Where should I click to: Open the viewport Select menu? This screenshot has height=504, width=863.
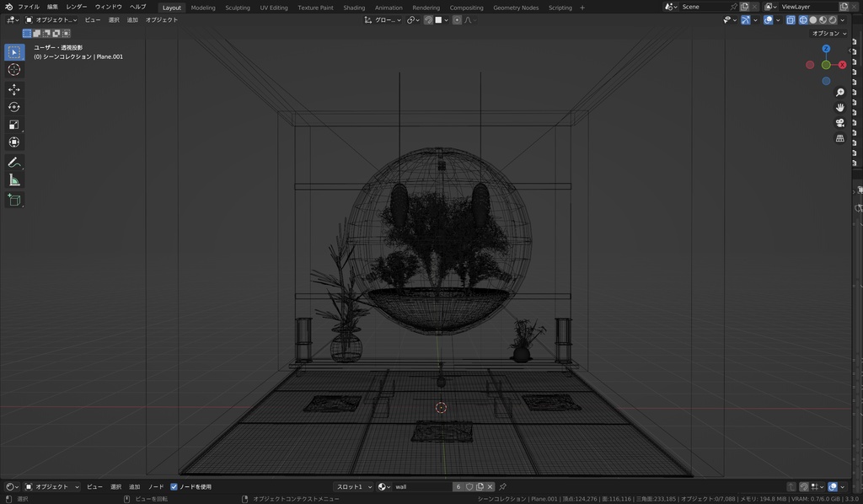(114, 20)
